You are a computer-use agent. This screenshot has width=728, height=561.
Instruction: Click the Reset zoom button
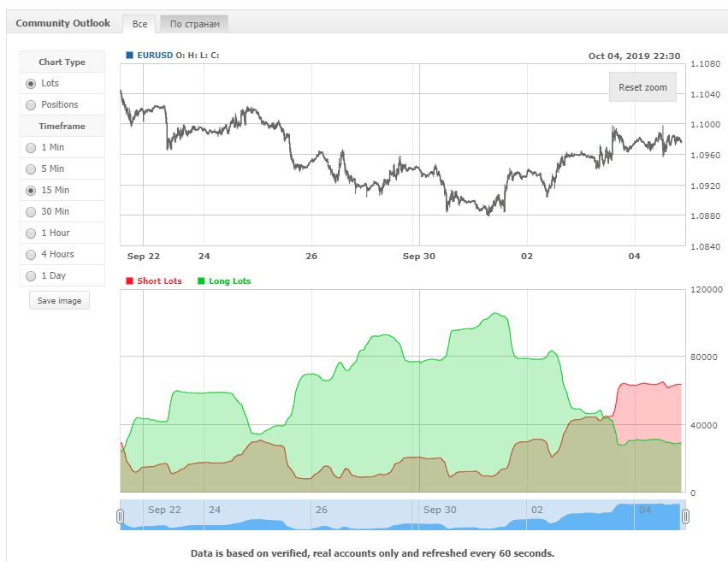[642, 86]
